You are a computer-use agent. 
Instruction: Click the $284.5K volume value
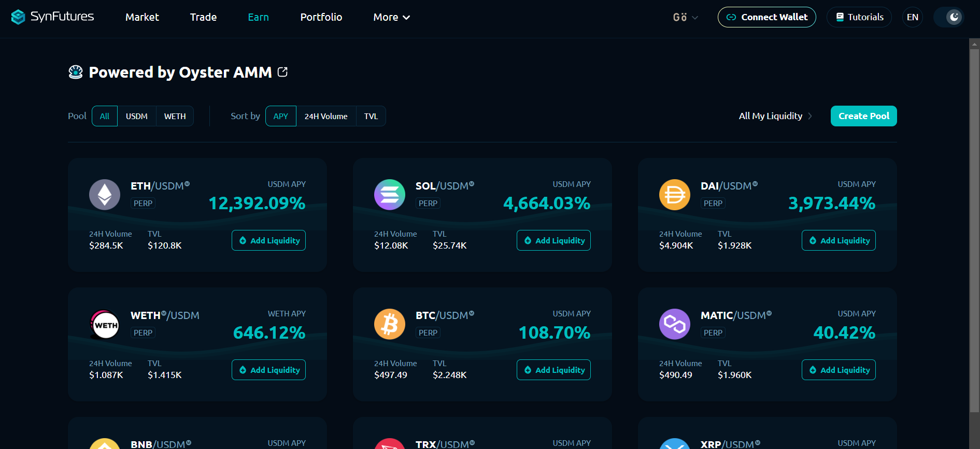(106, 245)
